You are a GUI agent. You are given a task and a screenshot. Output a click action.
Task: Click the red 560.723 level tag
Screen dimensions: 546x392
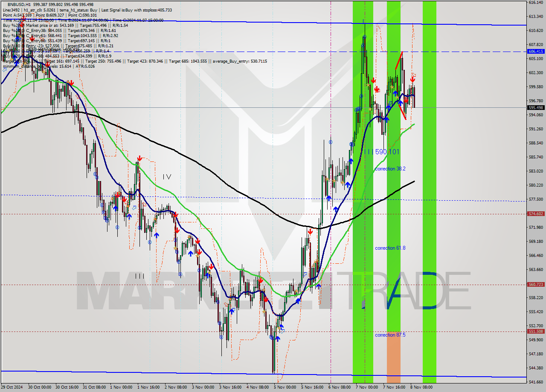pyautogui.click(x=536, y=285)
